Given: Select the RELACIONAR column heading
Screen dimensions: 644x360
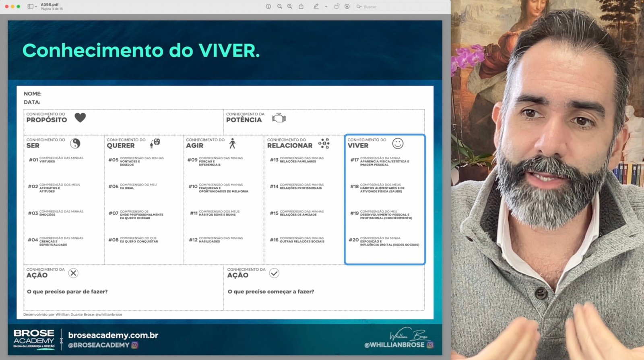Looking at the screenshot, I should pyautogui.click(x=290, y=146).
